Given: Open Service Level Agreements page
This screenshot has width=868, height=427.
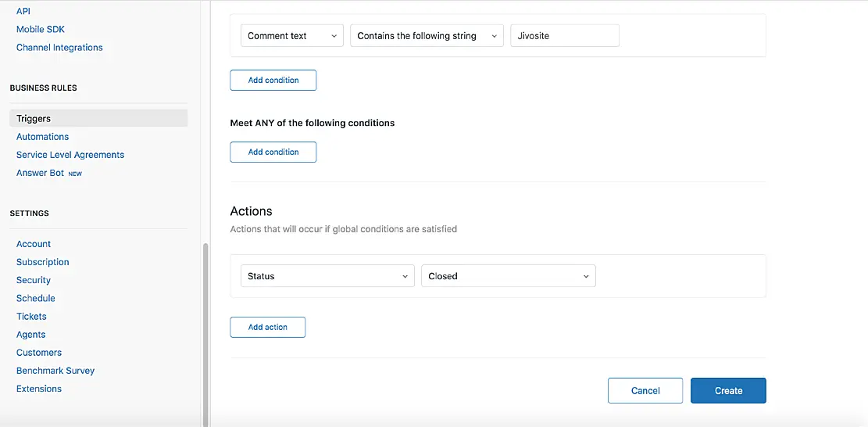Looking at the screenshot, I should (70, 155).
